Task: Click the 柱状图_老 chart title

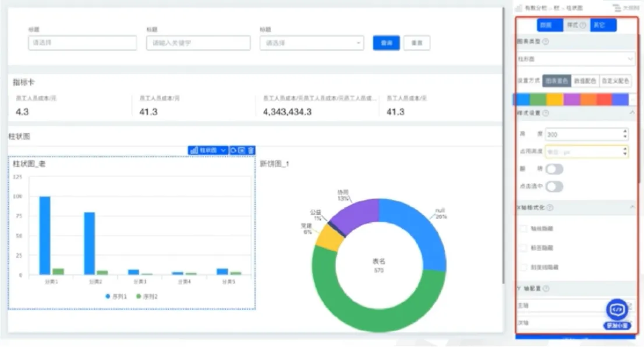Action: (x=29, y=164)
